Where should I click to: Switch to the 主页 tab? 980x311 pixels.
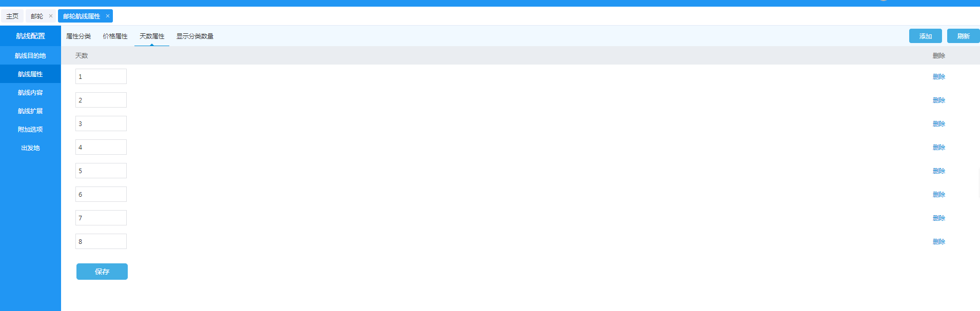click(12, 16)
